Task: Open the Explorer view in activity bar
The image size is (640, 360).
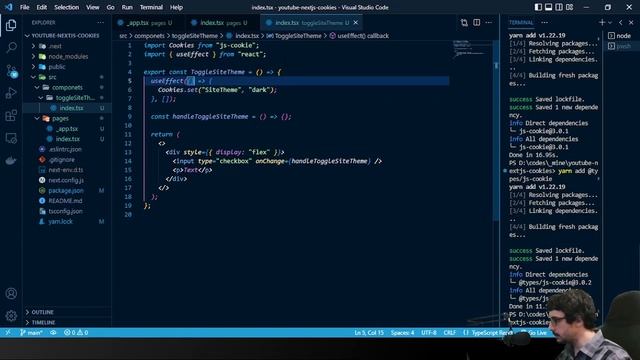Action: tap(11, 25)
